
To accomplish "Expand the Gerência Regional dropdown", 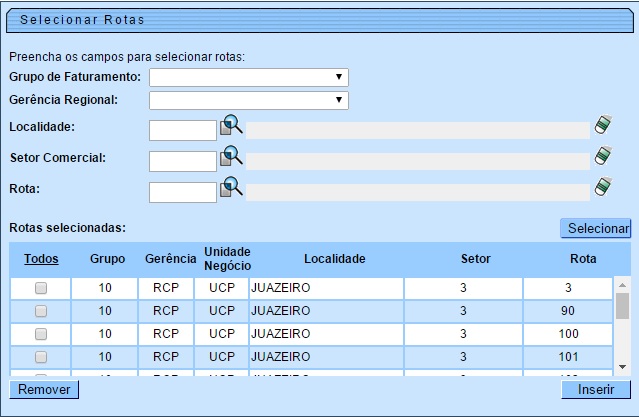I will coord(248,99).
